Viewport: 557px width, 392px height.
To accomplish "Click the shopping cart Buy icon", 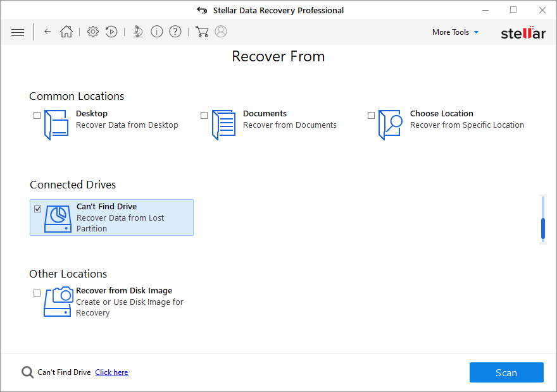I will coord(202,32).
